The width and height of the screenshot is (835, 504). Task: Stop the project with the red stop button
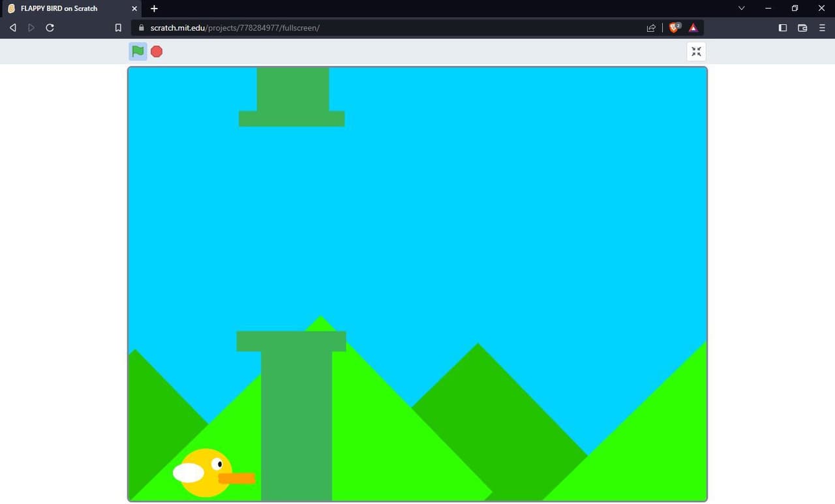(x=157, y=52)
